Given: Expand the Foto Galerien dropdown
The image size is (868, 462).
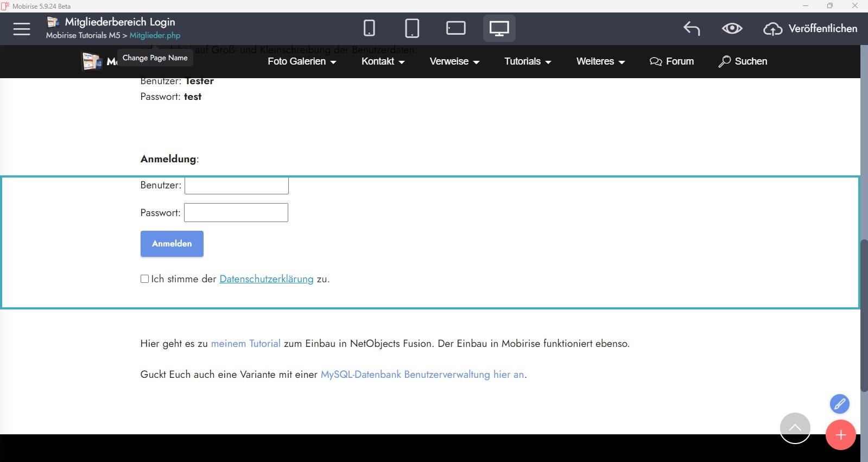Looking at the screenshot, I should [x=302, y=61].
